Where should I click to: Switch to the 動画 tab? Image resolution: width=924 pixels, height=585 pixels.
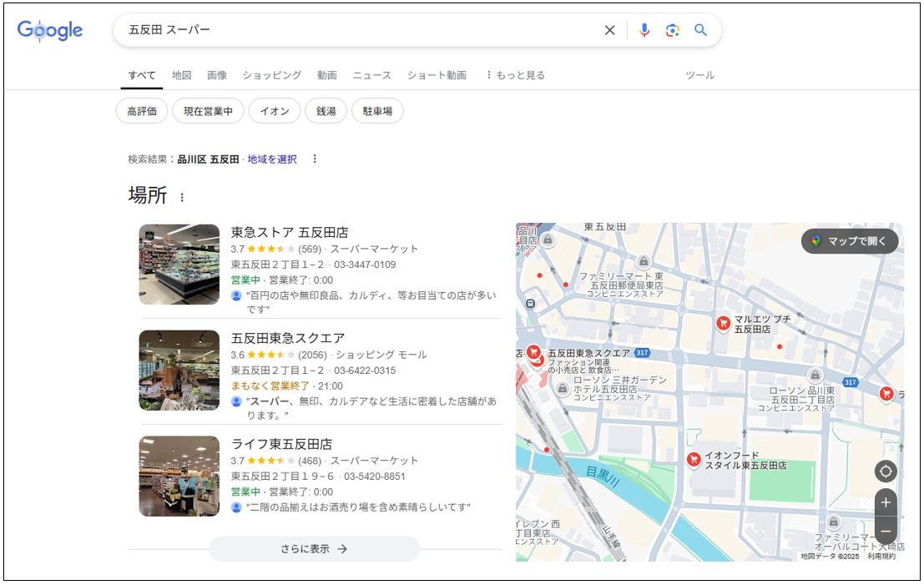327,75
